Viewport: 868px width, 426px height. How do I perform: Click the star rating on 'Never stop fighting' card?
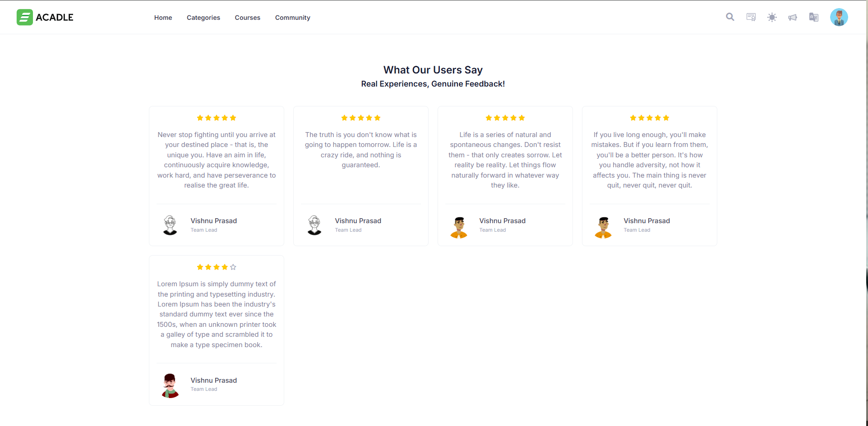click(217, 118)
